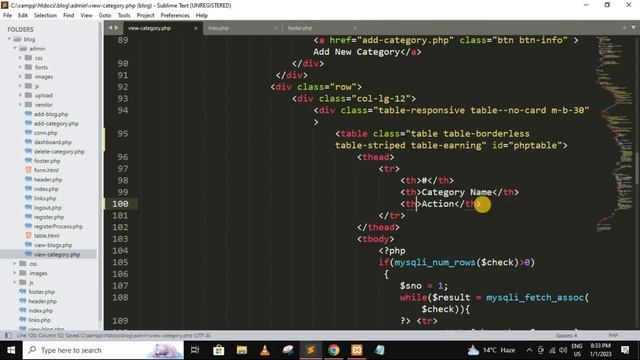Close the view-category.php tab
Viewport: 640px width, 360px height.
(x=196, y=28)
